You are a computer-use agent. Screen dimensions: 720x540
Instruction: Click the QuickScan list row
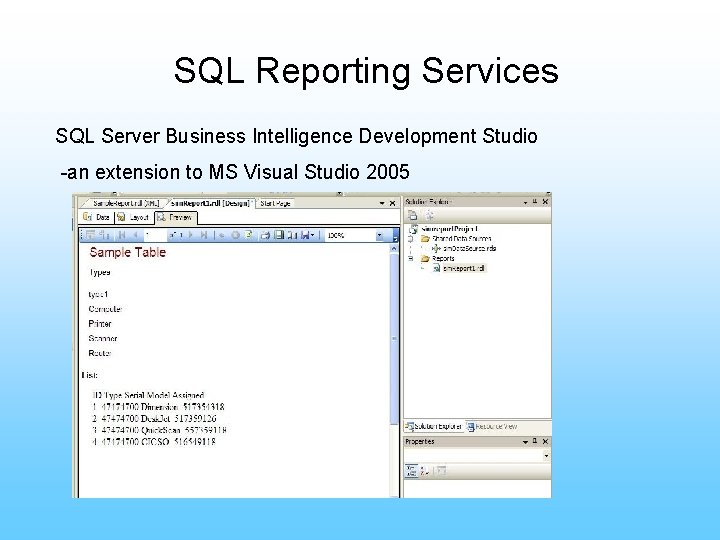pyautogui.click(x=159, y=430)
